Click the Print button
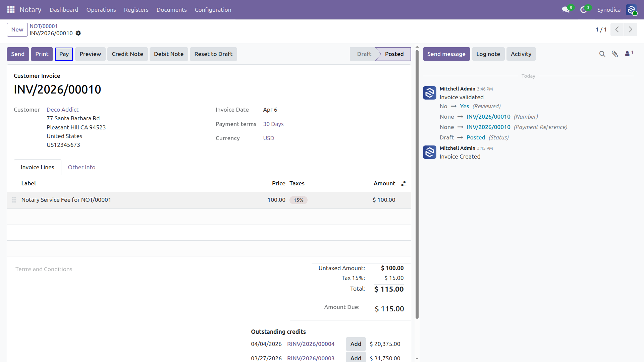This screenshot has height=362, width=644. click(x=42, y=54)
